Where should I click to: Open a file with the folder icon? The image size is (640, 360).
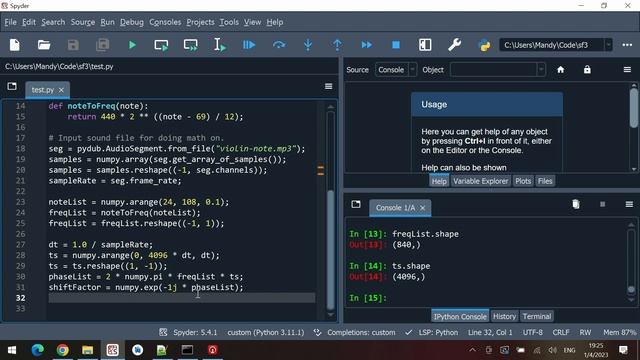point(44,45)
